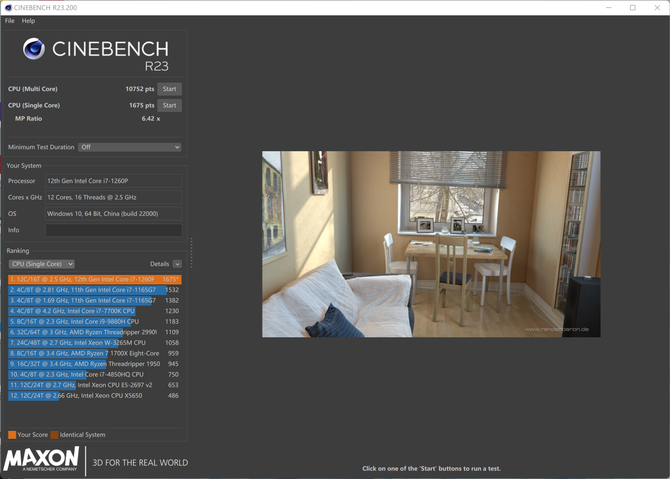Select the Xeon CPU X5650 ranking row
This screenshot has height=479, width=670.
[94, 395]
